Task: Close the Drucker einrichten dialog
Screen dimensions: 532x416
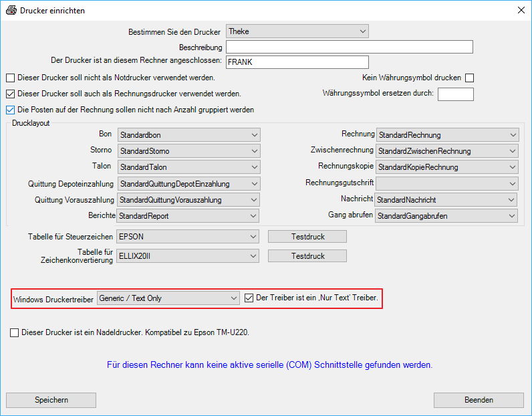Action: [x=521, y=11]
